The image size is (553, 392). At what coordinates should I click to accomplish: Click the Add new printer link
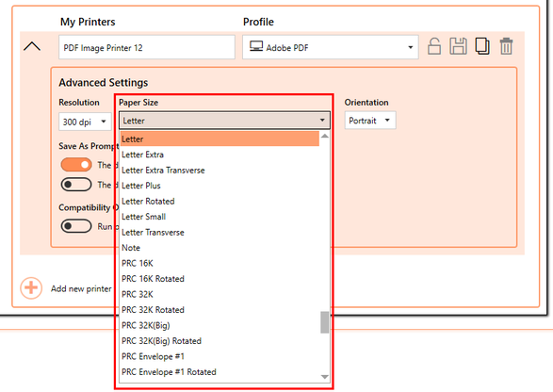point(81,288)
